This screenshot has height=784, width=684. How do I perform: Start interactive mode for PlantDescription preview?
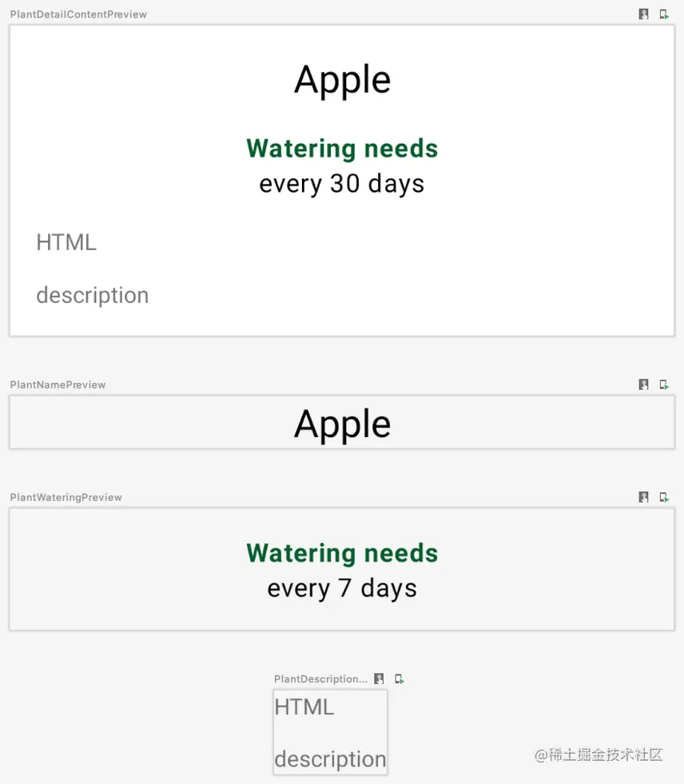tap(379, 679)
